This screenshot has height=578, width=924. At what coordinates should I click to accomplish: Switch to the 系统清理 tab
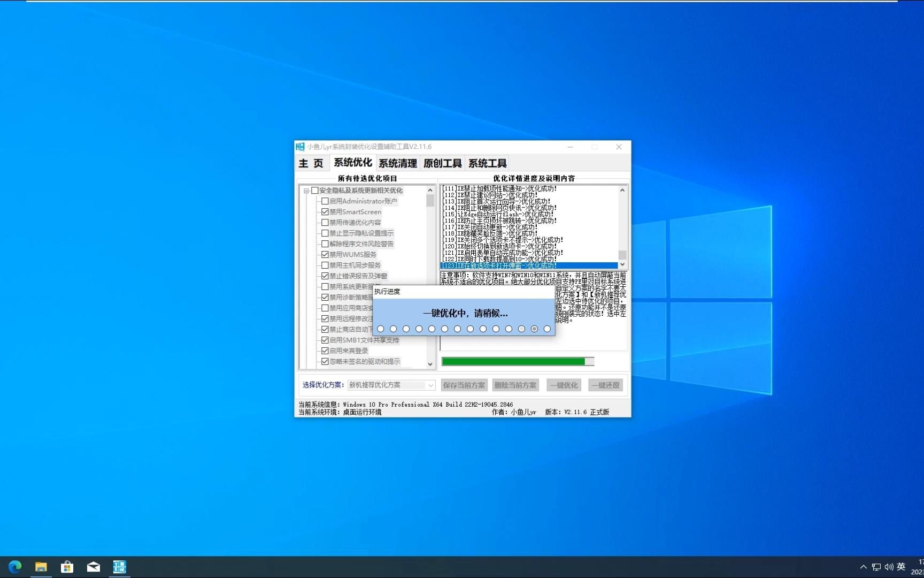pos(397,163)
